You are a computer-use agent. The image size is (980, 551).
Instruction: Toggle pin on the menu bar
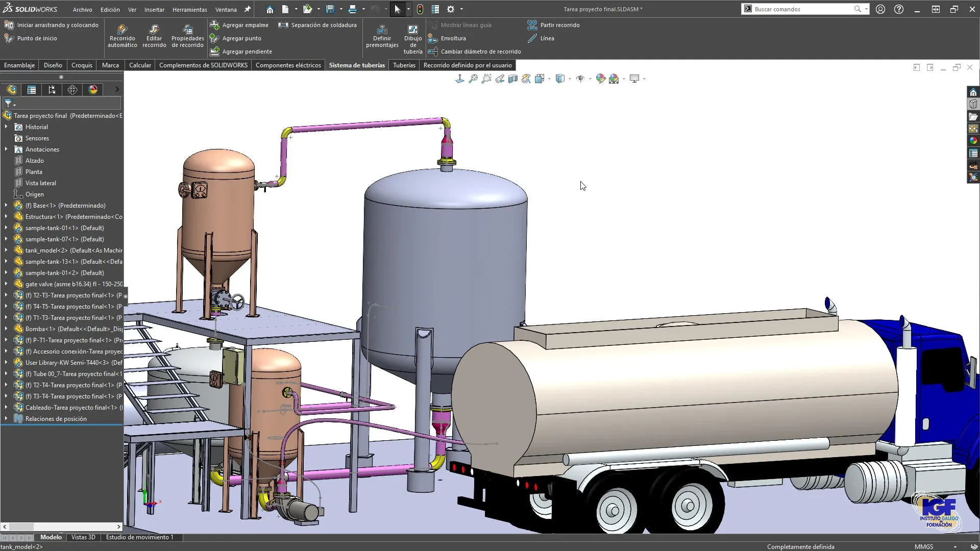click(x=248, y=9)
